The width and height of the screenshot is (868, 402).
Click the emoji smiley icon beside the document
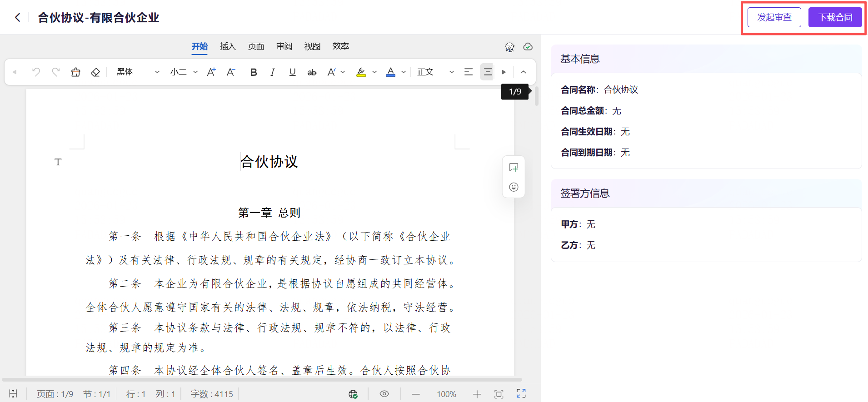click(514, 187)
